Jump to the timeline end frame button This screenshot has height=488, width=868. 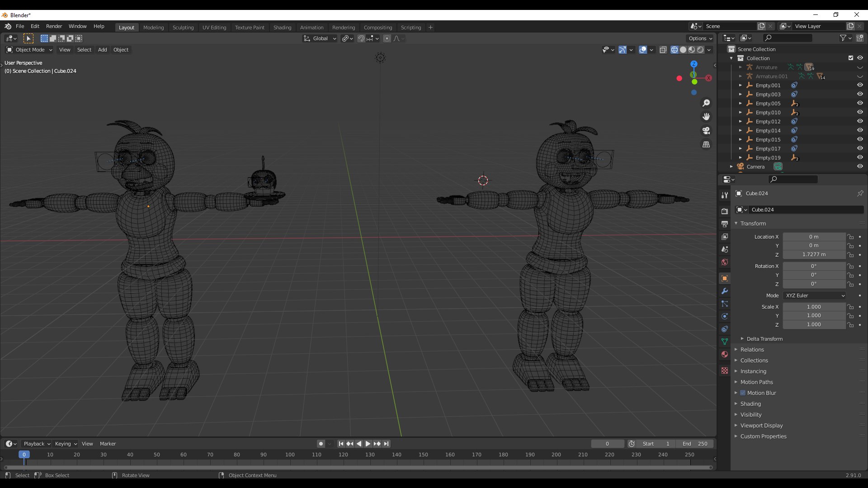tap(386, 444)
